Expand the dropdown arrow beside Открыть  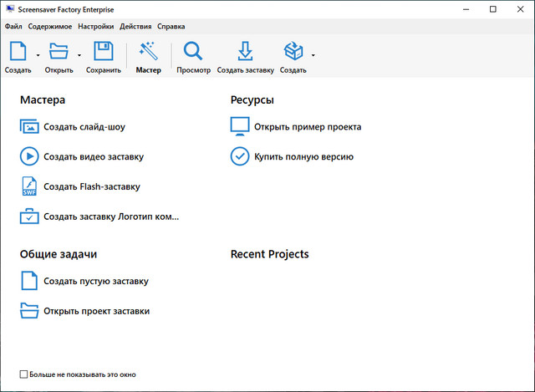click(x=79, y=55)
